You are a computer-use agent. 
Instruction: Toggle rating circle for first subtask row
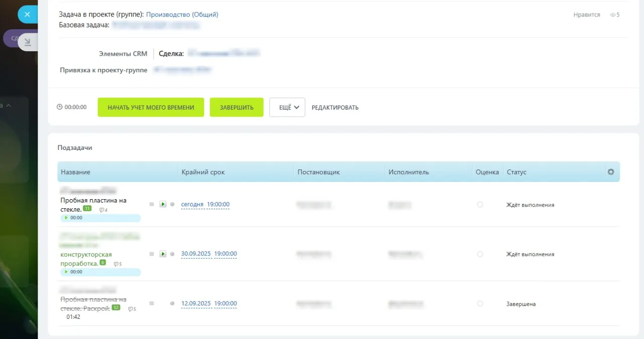click(480, 205)
